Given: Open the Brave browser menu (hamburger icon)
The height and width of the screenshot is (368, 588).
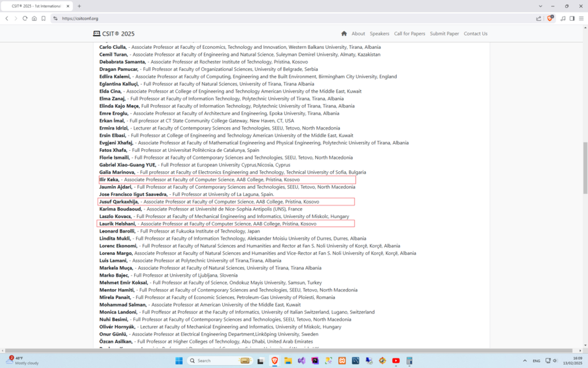Looking at the screenshot, I should click(582, 18).
